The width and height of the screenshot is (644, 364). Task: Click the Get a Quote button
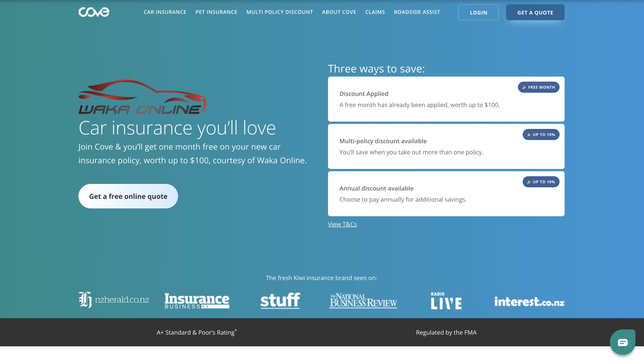pyautogui.click(x=535, y=12)
